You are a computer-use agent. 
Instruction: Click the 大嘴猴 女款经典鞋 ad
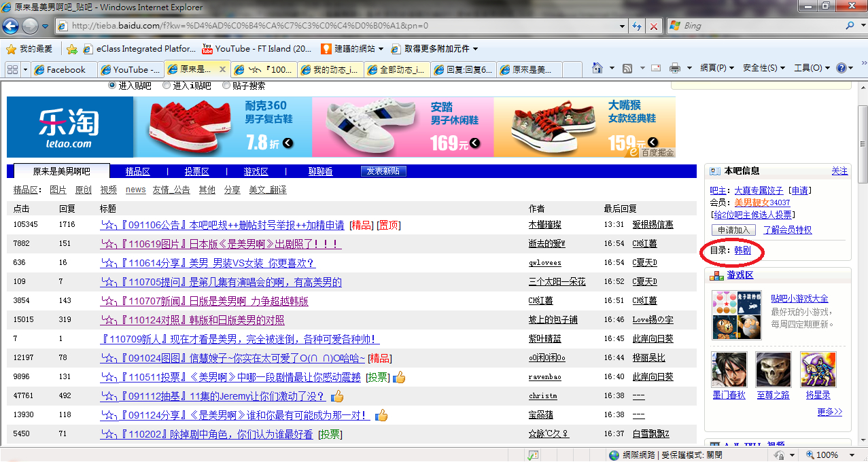tap(585, 127)
